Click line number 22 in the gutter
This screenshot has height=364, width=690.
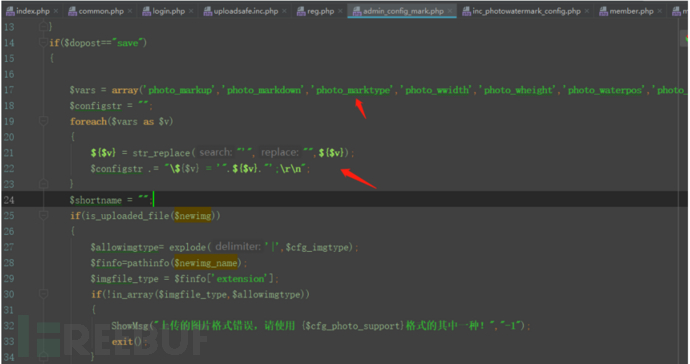(9, 169)
